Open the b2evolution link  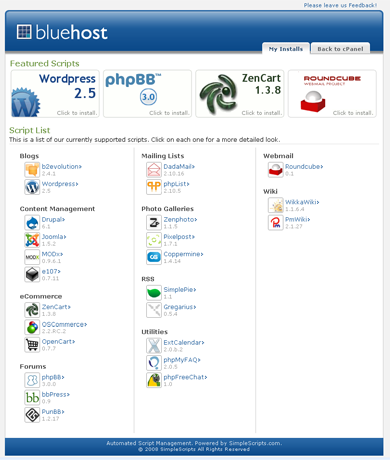click(62, 166)
